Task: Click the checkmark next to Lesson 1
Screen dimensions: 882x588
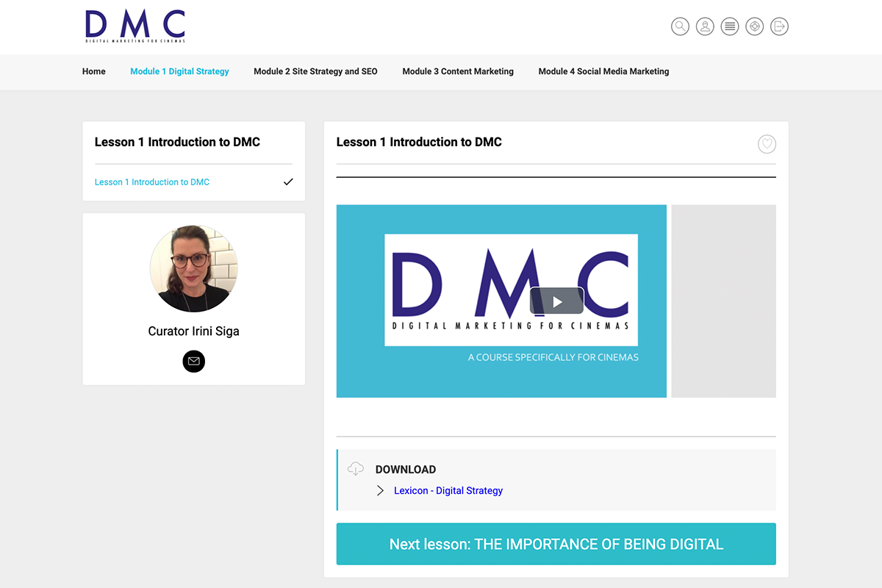Action: pyautogui.click(x=288, y=182)
